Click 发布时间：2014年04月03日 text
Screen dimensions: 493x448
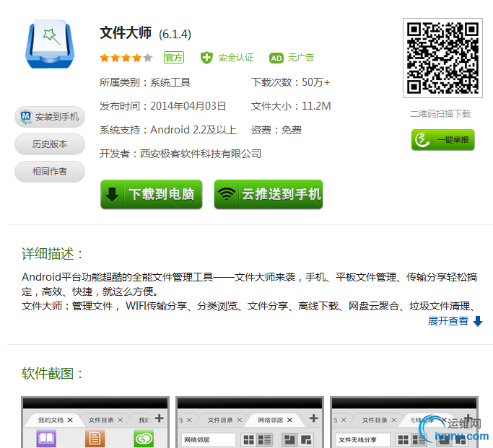click(163, 106)
